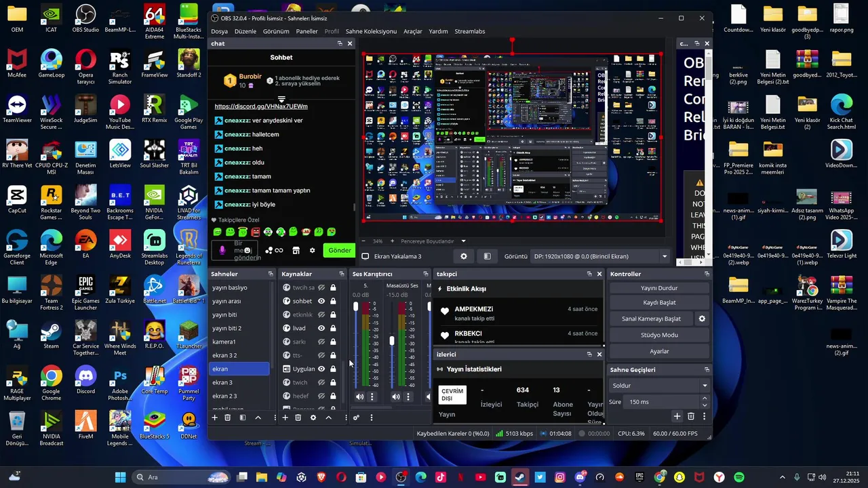Screen dimensions: 868x488
Task: Undock the Sahneler panel
Action: (x=270, y=274)
